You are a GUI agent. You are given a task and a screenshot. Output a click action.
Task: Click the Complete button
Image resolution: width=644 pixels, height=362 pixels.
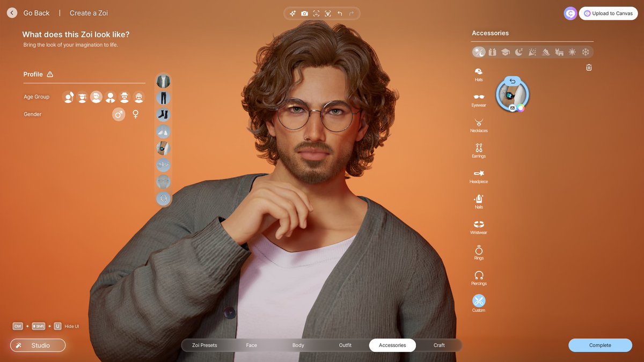[x=600, y=345]
